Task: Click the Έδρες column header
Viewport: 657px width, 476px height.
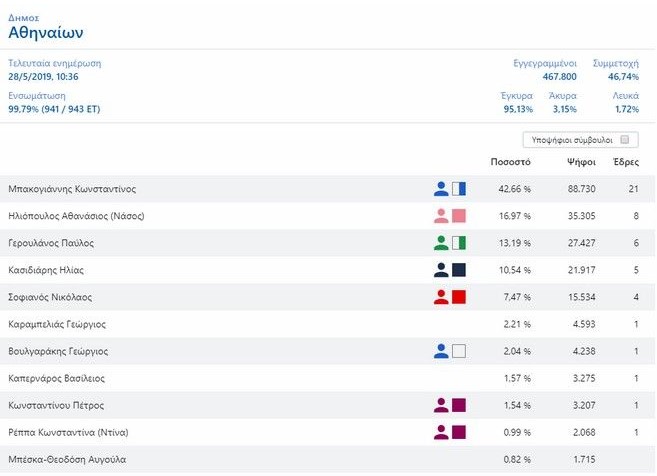Action: tap(625, 162)
